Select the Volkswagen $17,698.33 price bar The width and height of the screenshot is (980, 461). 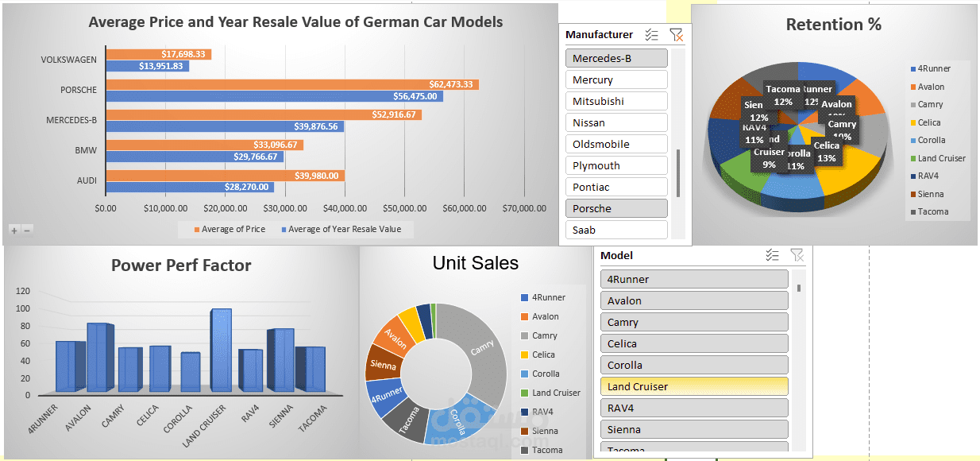pyautogui.click(x=158, y=54)
